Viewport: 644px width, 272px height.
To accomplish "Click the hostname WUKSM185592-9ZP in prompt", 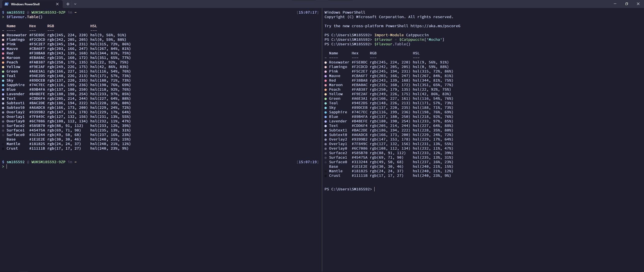I will click(x=48, y=12).
